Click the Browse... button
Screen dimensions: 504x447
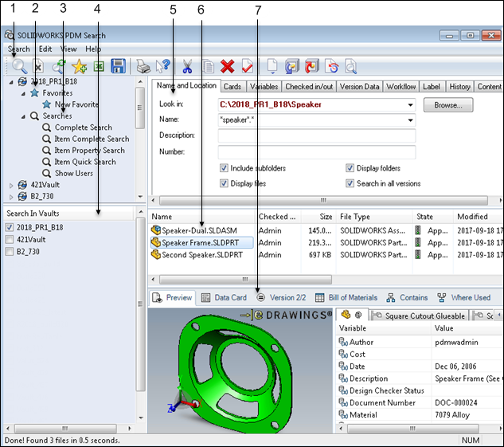pyautogui.click(x=448, y=105)
